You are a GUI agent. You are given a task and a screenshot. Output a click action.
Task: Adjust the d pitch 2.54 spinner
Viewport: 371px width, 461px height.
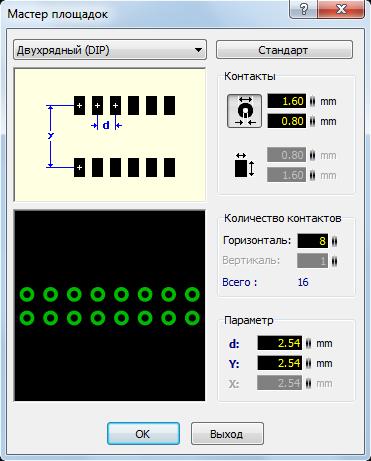click(309, 343)
